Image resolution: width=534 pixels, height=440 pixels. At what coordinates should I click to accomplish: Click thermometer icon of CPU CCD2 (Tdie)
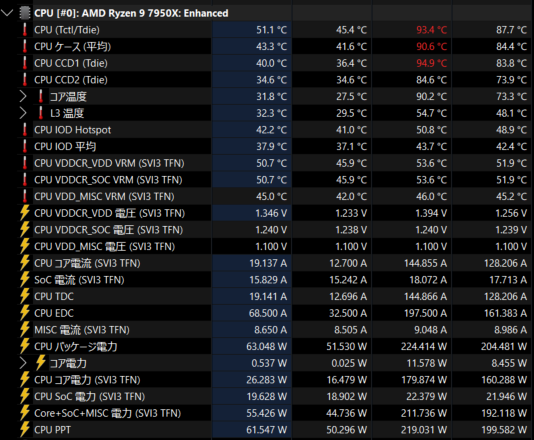[25, 80]
